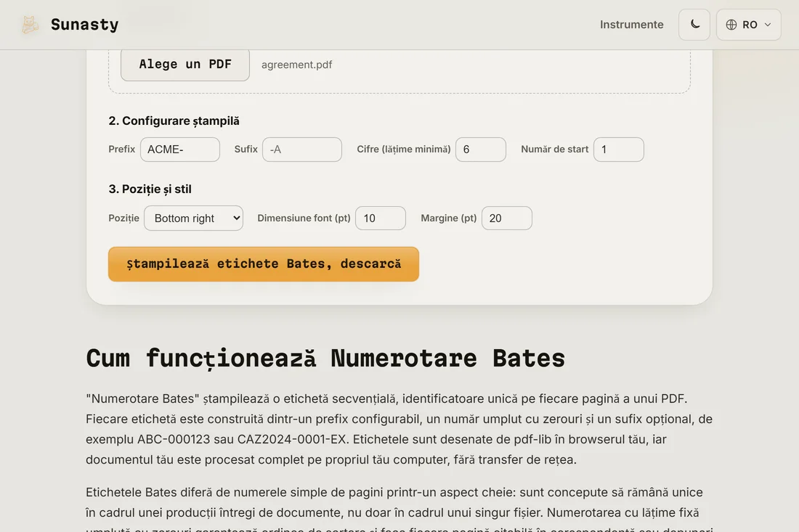Click the Cifre (lățime minimă) label
Viewport: 799px width, 532px height.
point(404,150)
